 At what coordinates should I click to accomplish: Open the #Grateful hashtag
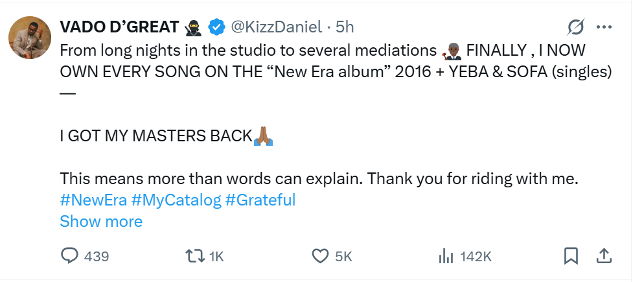click(x=260, y=200)
